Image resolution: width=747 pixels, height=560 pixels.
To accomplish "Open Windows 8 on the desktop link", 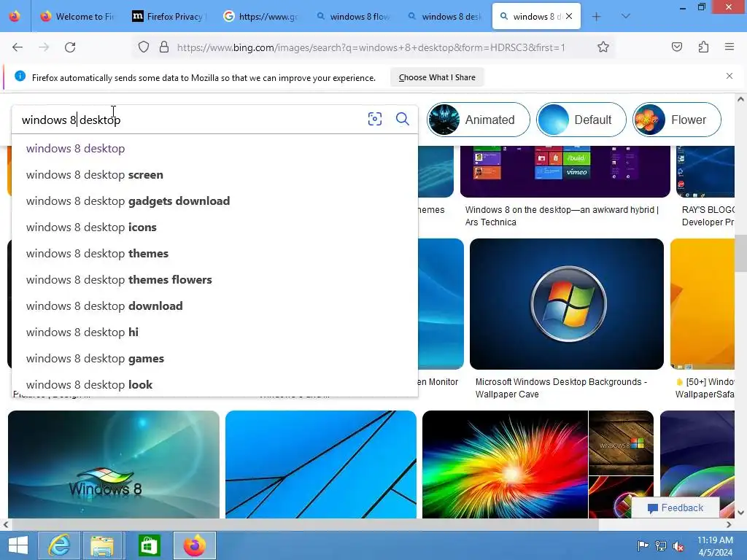I will (562, 216).
